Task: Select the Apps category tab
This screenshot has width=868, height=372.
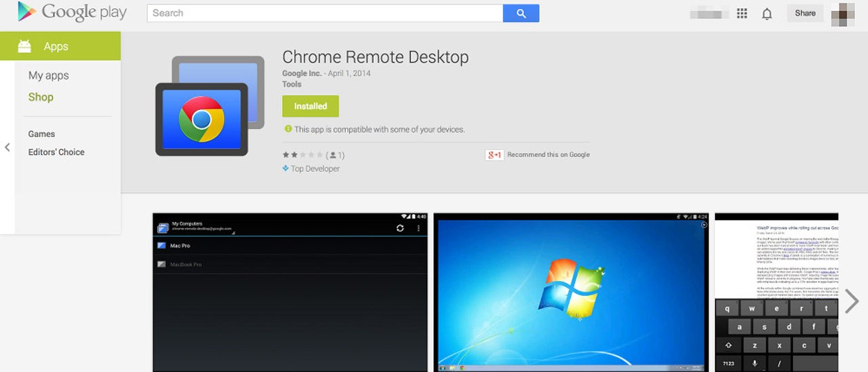Action: coord(60,46)
